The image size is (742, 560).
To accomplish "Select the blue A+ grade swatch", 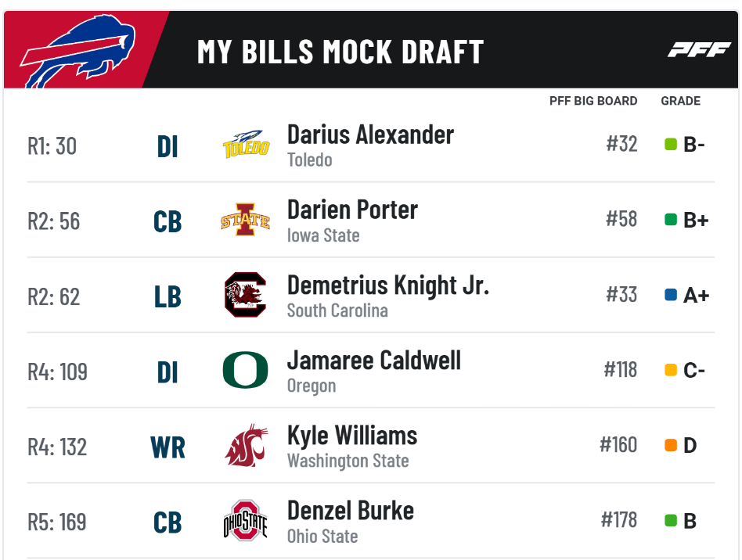I will click(671, 295).
